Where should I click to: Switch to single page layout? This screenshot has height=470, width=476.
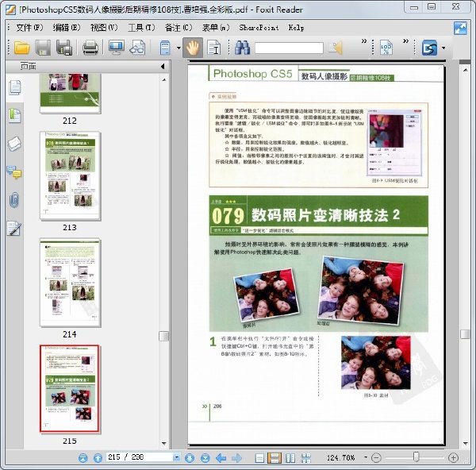[x=259, y=458]
